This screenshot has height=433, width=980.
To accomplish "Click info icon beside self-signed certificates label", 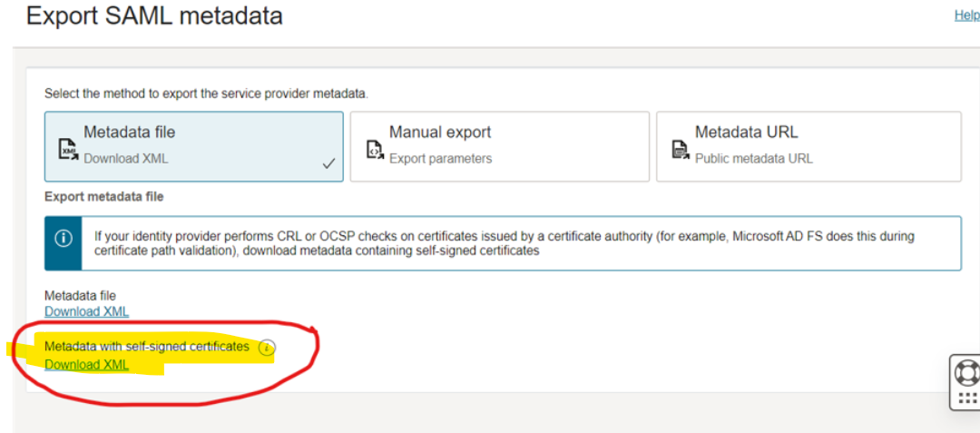I will [x=266, y=348].
